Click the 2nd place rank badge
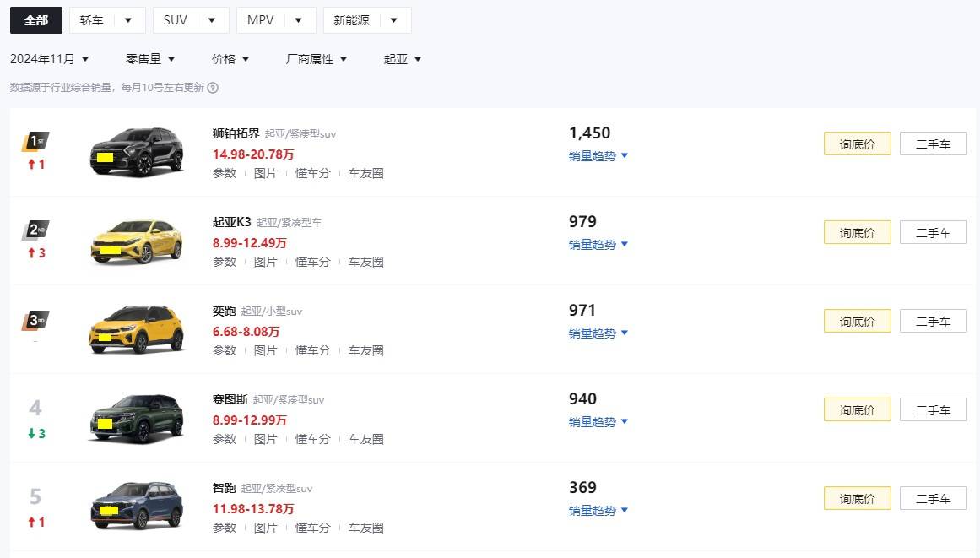Viewport: 980px width, 558px height. pyautogui.click(x=35, y=230)
